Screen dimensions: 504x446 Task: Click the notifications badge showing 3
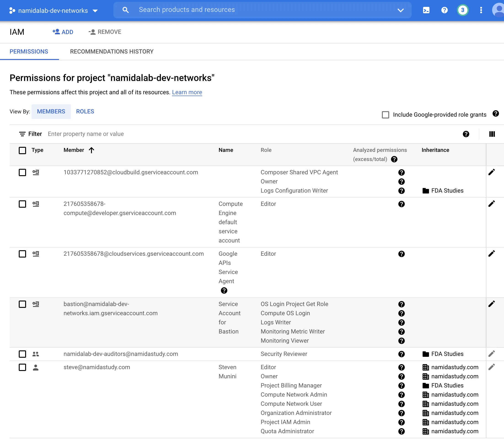click(462, 10)
